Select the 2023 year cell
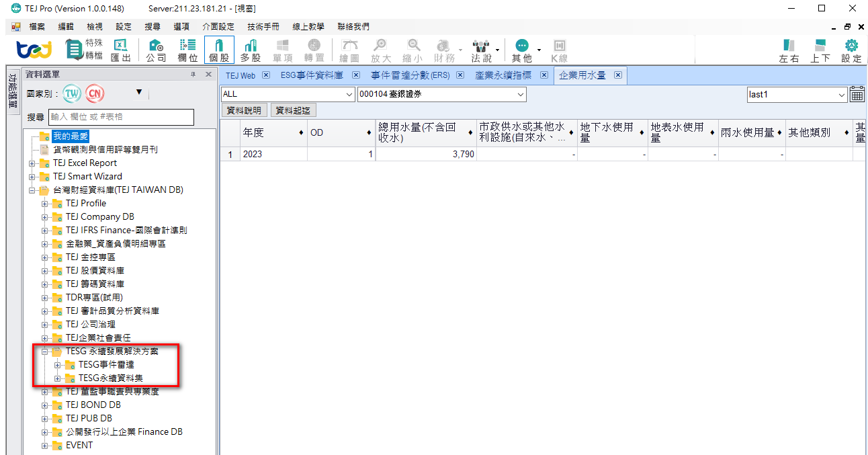 coord(273,154)
